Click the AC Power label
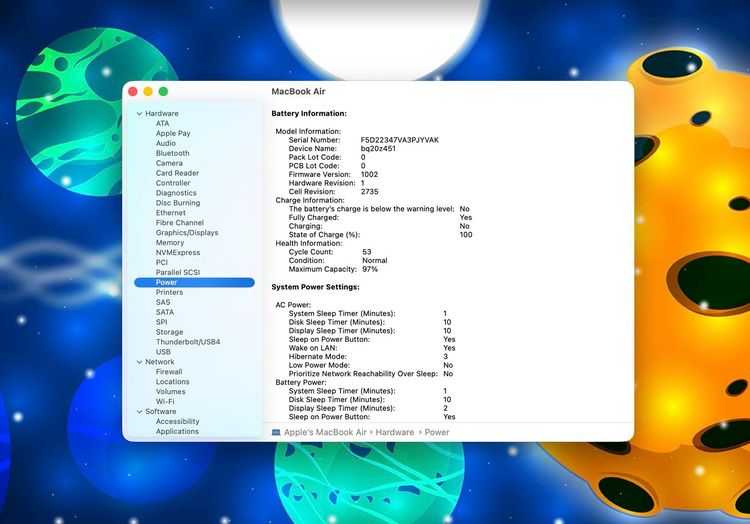Screen dimensions: 750x524 click(293, 305)
